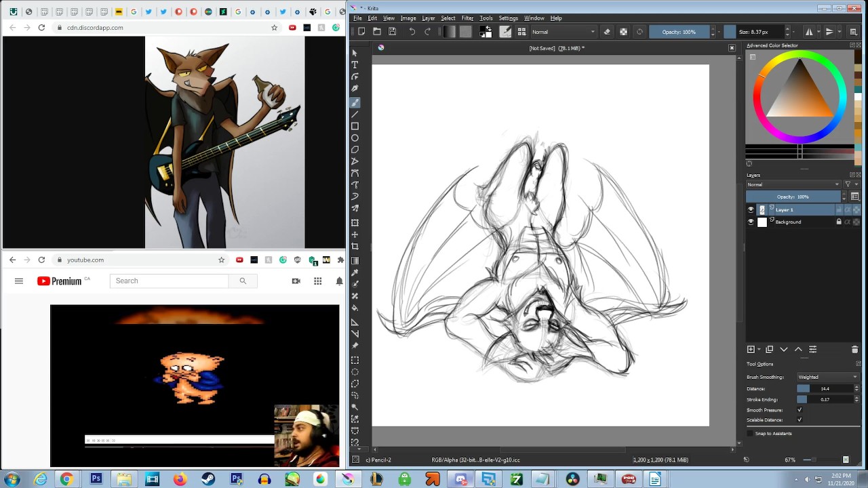The image size is (868, 488).
Task: Toggle the eraser mode icon
Action: tap(607, 32)
